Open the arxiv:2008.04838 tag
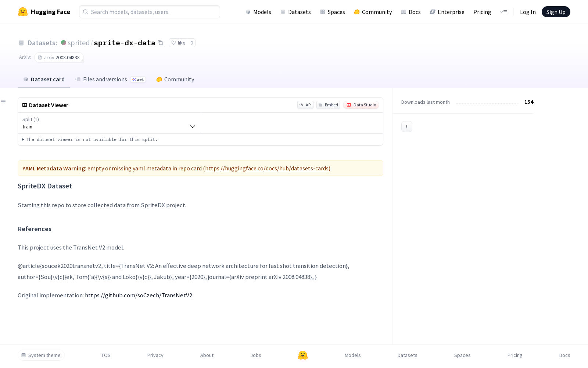Image resolution: width=588 pixels, height=368 pixels. point(59,57)
